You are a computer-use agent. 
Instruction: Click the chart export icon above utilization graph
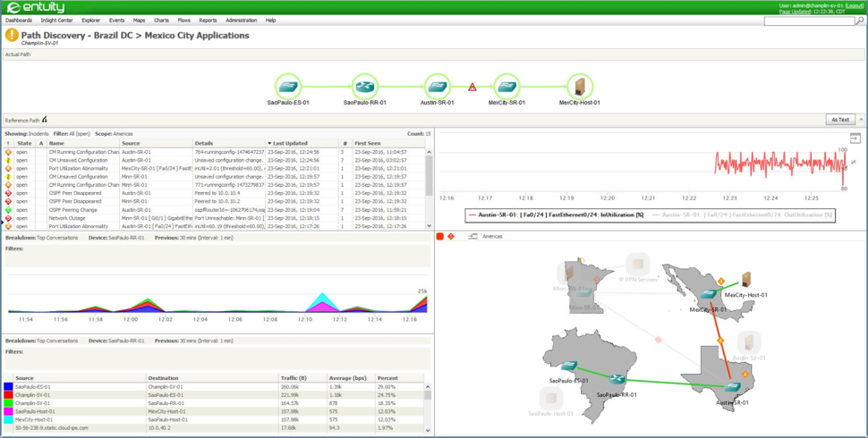tap(855, 138)
